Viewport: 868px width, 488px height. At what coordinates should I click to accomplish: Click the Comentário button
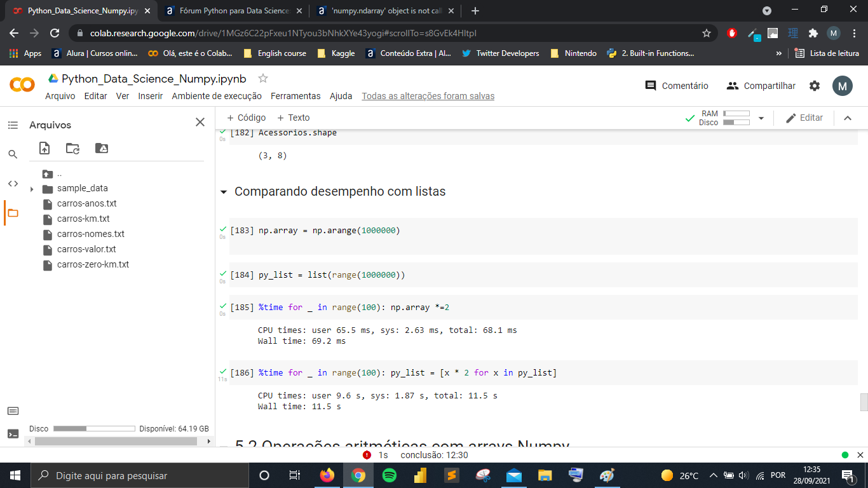pyautogui.click(x=677, y=86)
